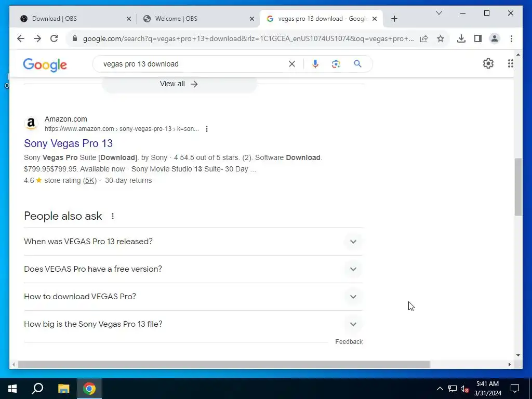Viewport: 532px width, 399px height.
Task: View site information via the lock icon
Action: [75, 38]
